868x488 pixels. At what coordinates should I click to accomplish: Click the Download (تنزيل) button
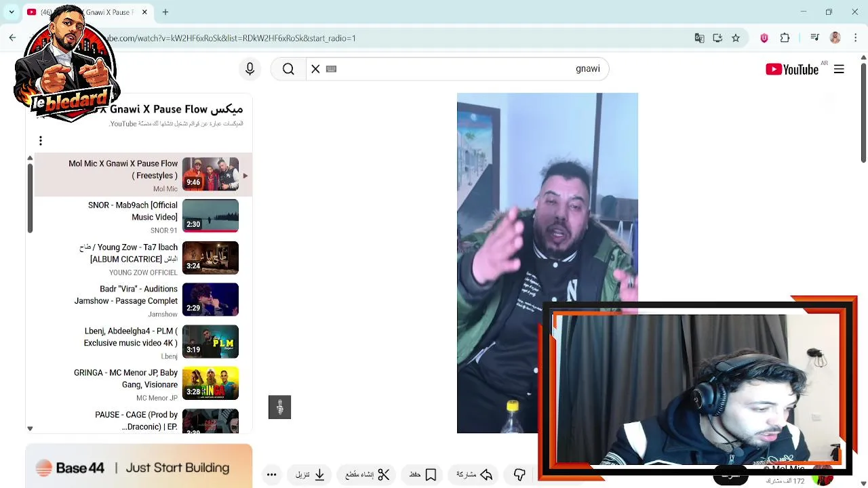311,474
